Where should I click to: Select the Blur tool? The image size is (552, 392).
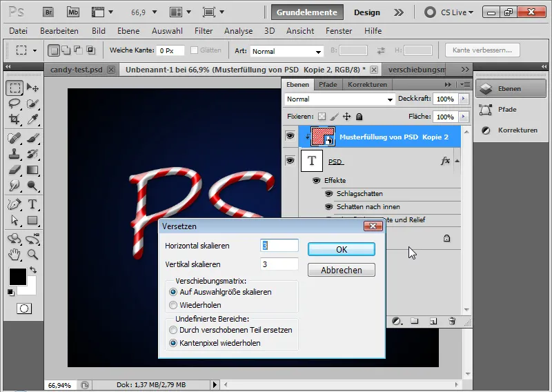(14, 185)
